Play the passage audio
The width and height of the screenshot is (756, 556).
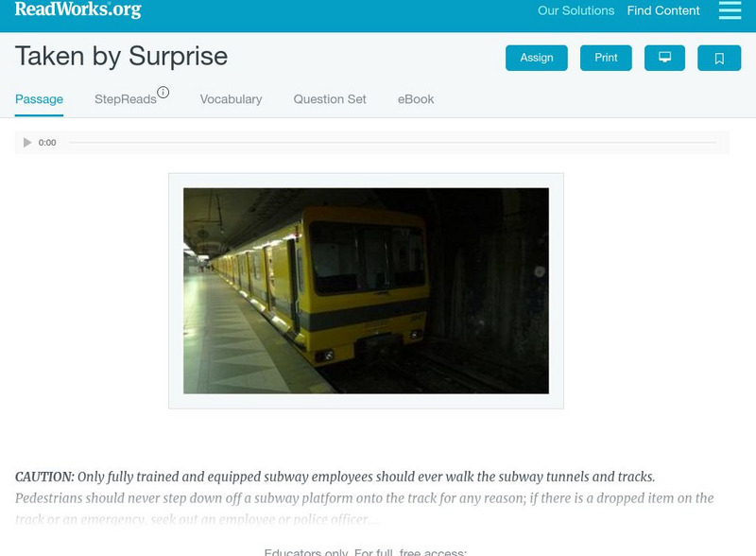pos(27,143)
